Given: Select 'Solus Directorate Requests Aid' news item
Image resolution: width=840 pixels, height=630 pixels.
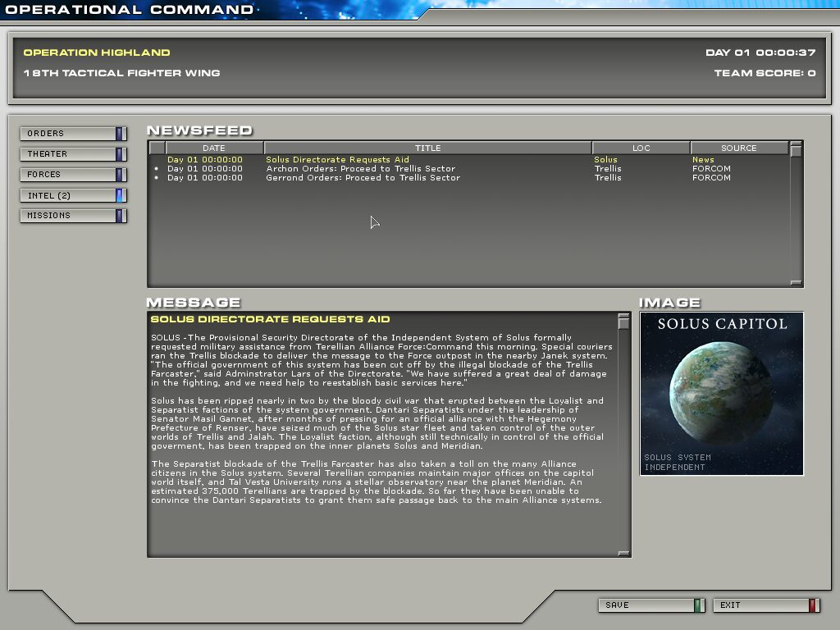Looking at the screenshot, I should (x=337, y=160).
